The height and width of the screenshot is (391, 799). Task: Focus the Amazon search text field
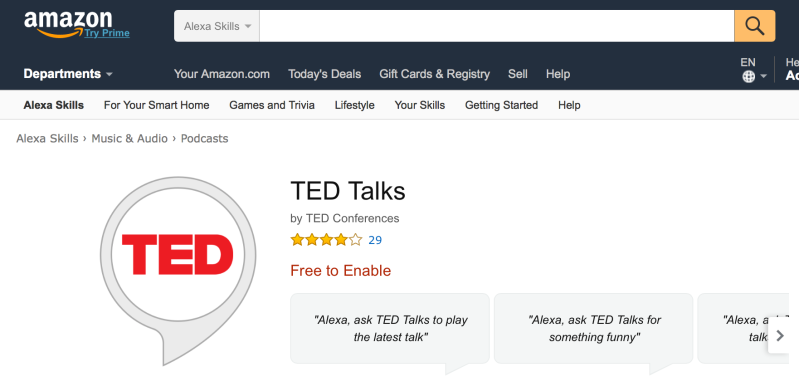point(497,26)
